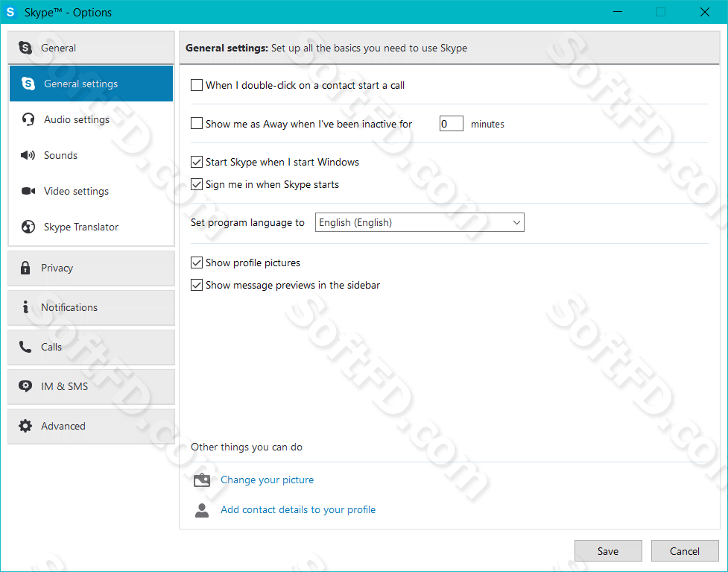
Task: Turn off message previews in the sidebar
Action: click(x=197, y=285)
